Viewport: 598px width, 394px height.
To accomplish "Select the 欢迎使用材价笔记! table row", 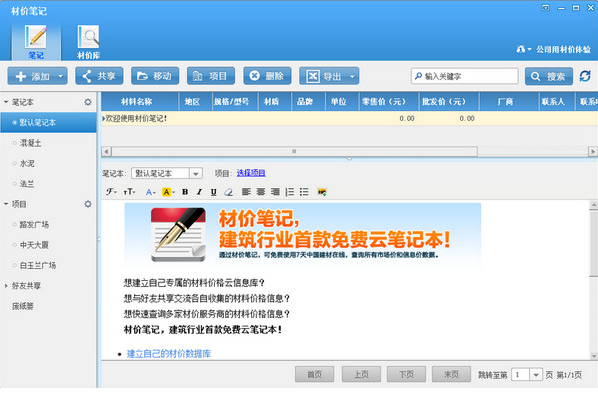I will (349, 119).
